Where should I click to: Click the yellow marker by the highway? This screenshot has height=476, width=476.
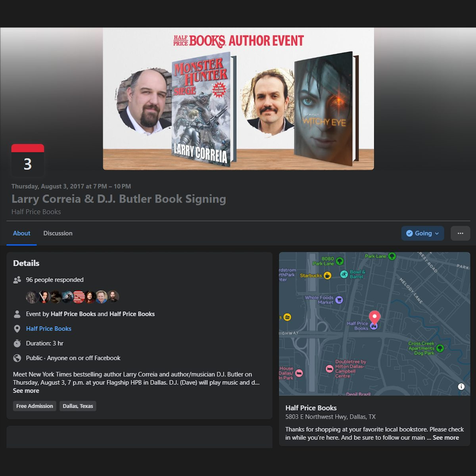click(x=287, y=317)
